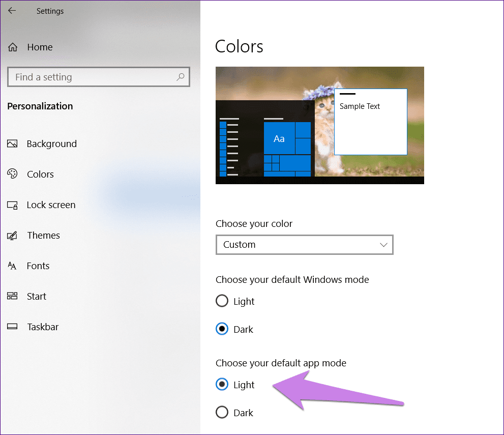
Task: Select Light for default Windows mode
Action: tap(222, 301)
